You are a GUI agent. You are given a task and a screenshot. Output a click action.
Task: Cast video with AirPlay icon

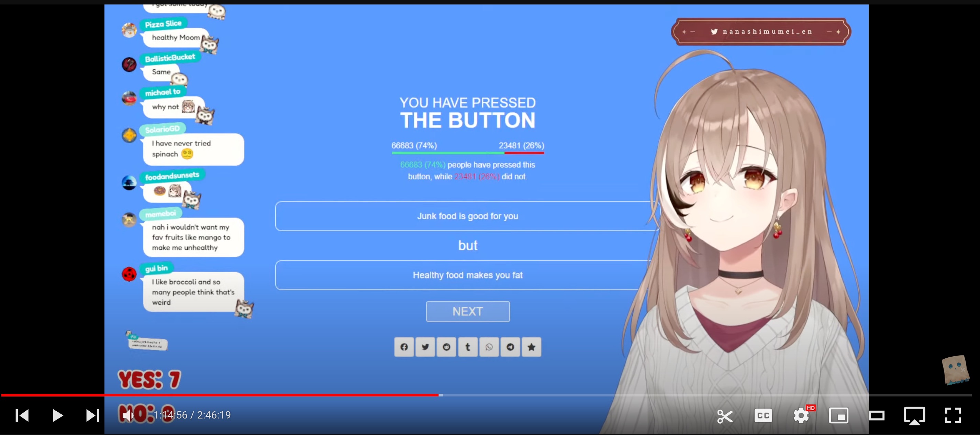[914, 416]
